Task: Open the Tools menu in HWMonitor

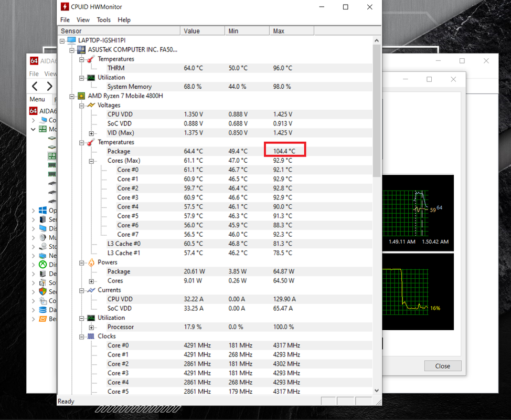Action: (x=104, y=20)
